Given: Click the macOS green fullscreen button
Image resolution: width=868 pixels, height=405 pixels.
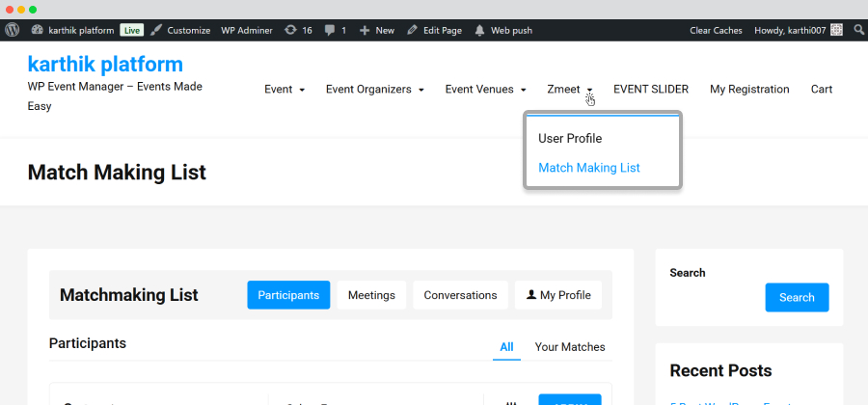Looking at the screenshot, I should [33, 10].
